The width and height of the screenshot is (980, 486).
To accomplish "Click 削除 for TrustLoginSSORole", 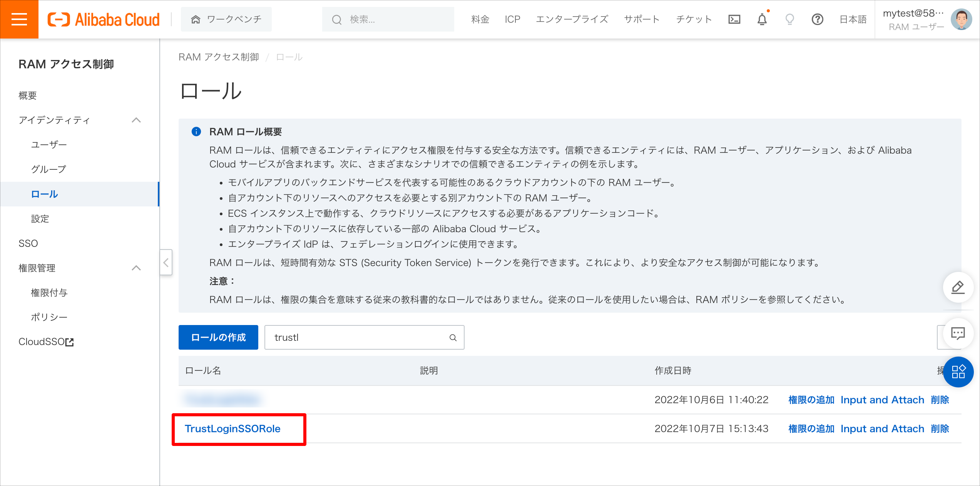I will [940, 429].
